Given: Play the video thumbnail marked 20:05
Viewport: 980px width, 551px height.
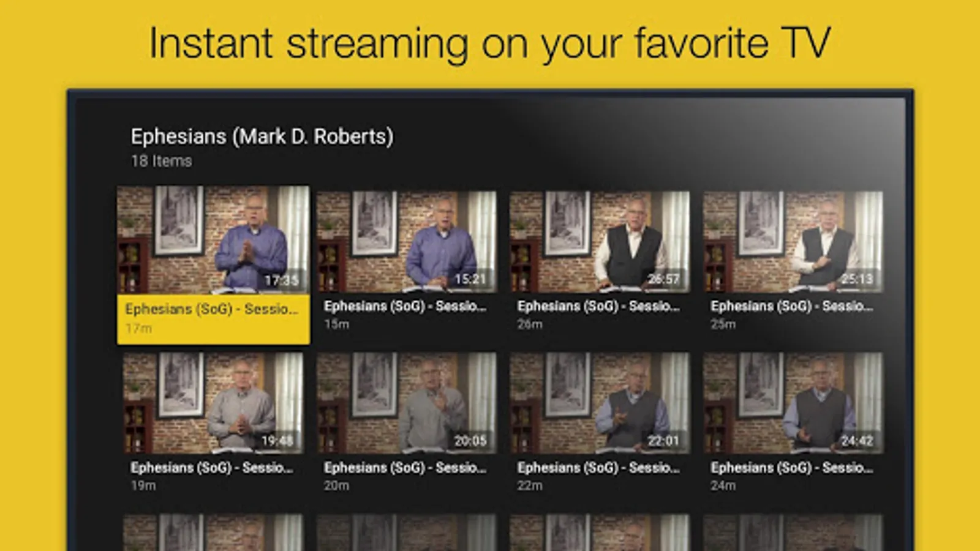Looking at the screenshot, I should click(x=407, y=403).
